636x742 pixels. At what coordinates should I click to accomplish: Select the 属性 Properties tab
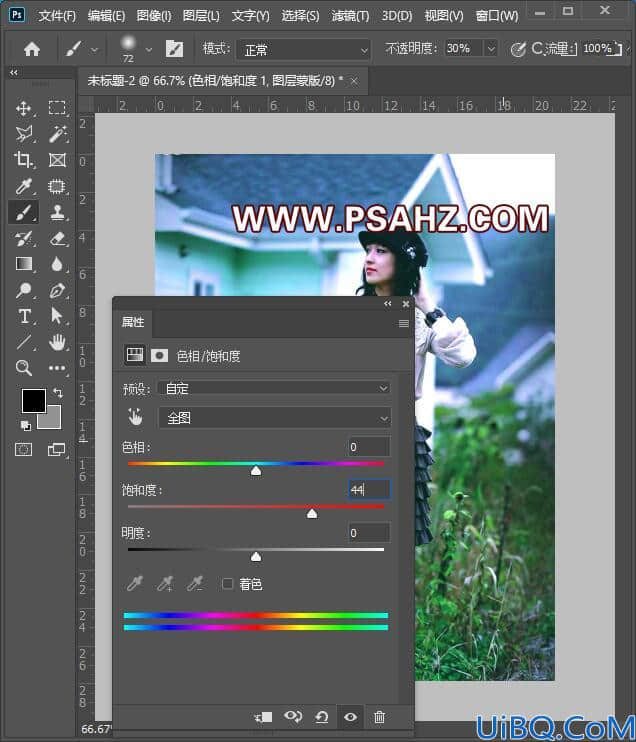pos(133,323)
